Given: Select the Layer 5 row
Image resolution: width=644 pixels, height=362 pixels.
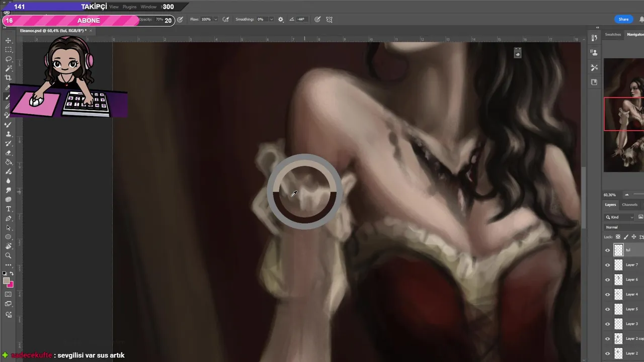Looking at the screenshot, I should tap(624, 309).
